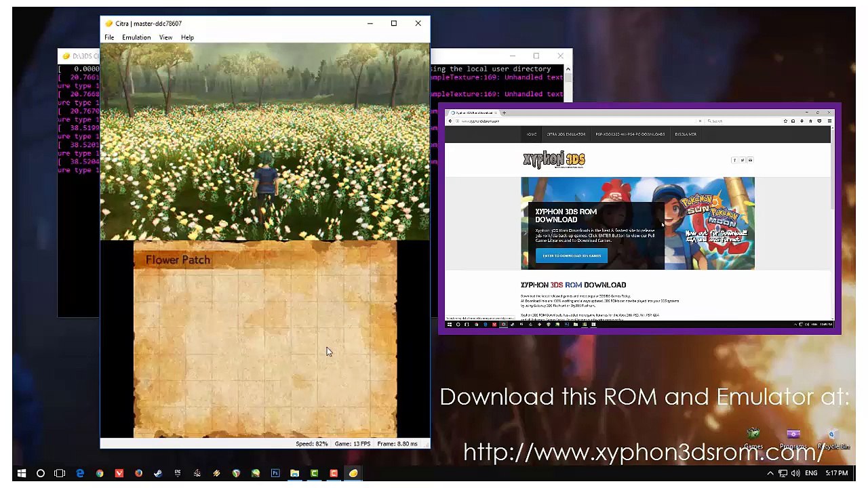Click the Speed: 82% status entry
This screenshot has height=488, width=868.
311,443
